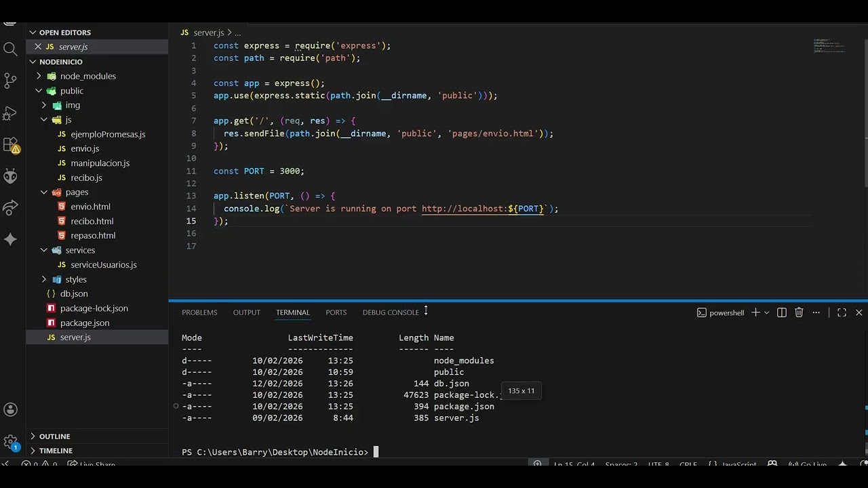
Task: Open manipulacion.js file
Action: tap(100, 163)
